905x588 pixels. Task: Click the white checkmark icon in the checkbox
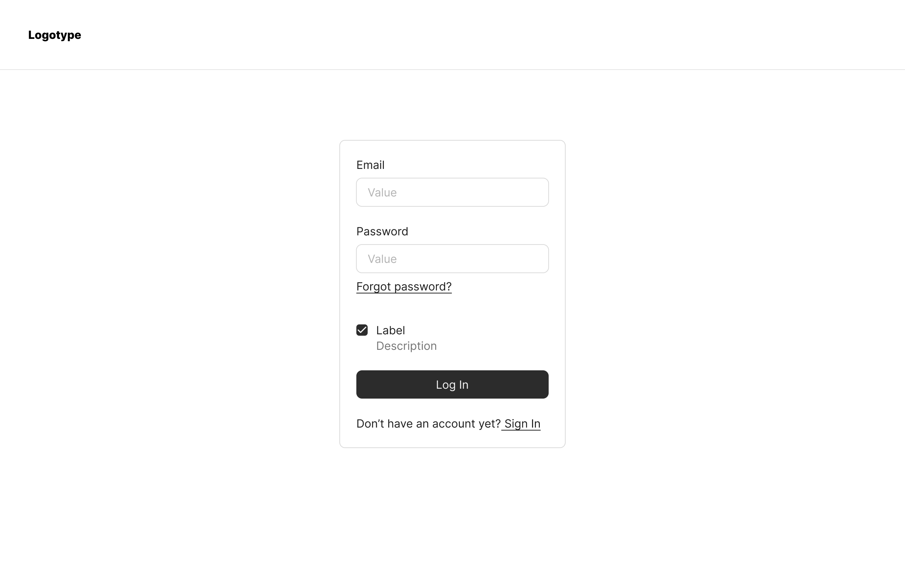click(x=362, y=330)
